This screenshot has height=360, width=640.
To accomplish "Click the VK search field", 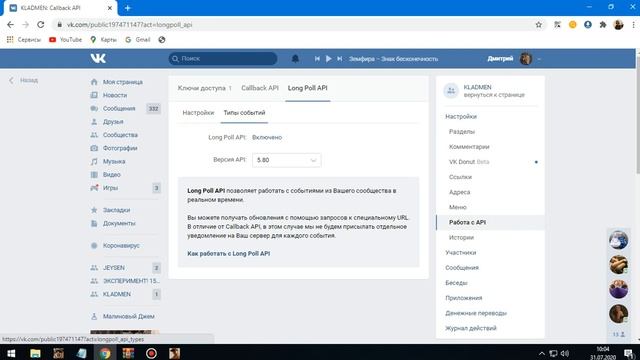I will point(223,58).
